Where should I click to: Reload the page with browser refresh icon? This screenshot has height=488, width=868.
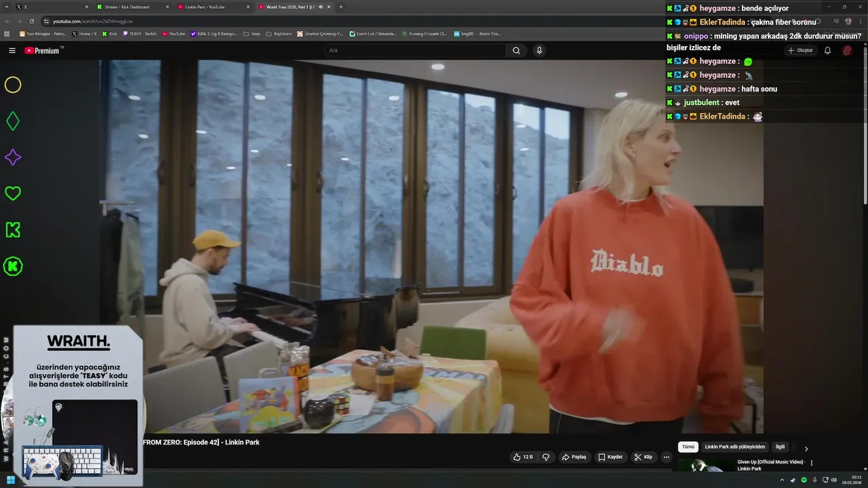click(x=31, y=21)
